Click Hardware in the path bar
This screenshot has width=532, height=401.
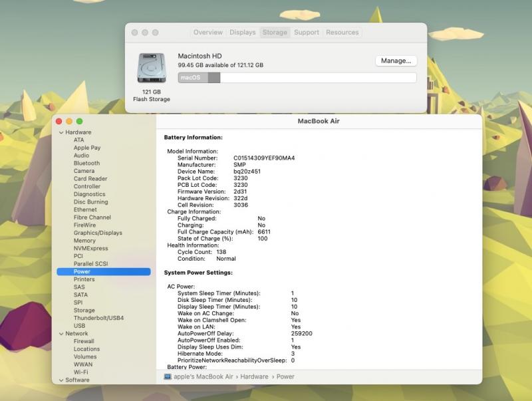[254, 376]
